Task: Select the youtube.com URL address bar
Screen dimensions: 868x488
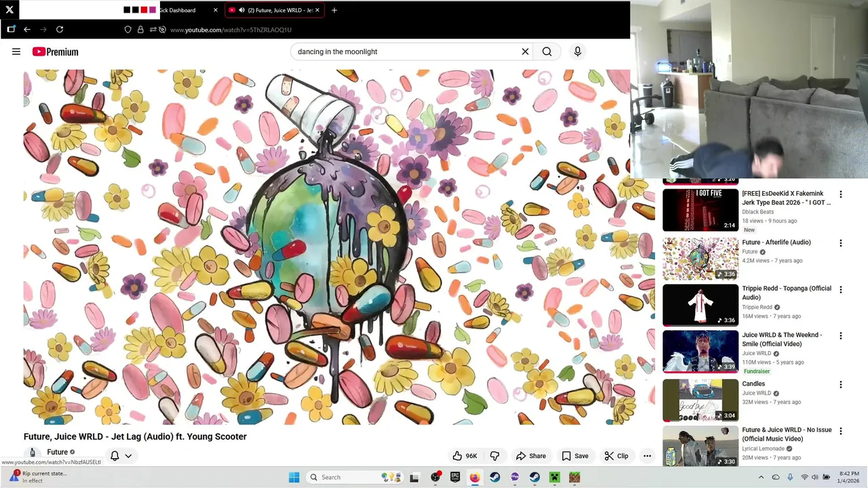Action: (x=231, y=30)
